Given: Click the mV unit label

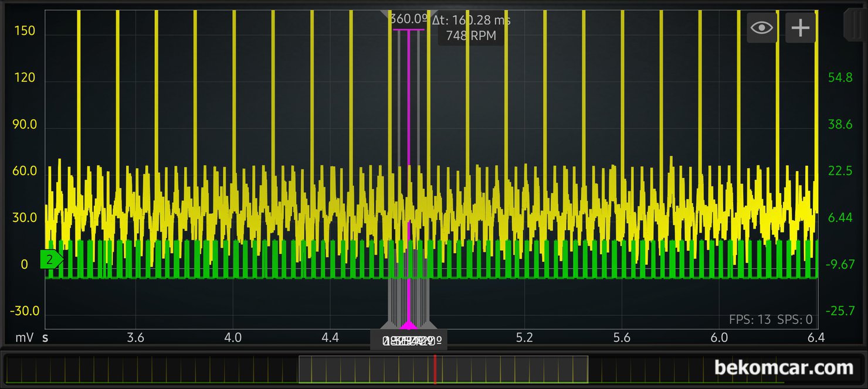Looking at the screenshot, I should tap(25, 338).
